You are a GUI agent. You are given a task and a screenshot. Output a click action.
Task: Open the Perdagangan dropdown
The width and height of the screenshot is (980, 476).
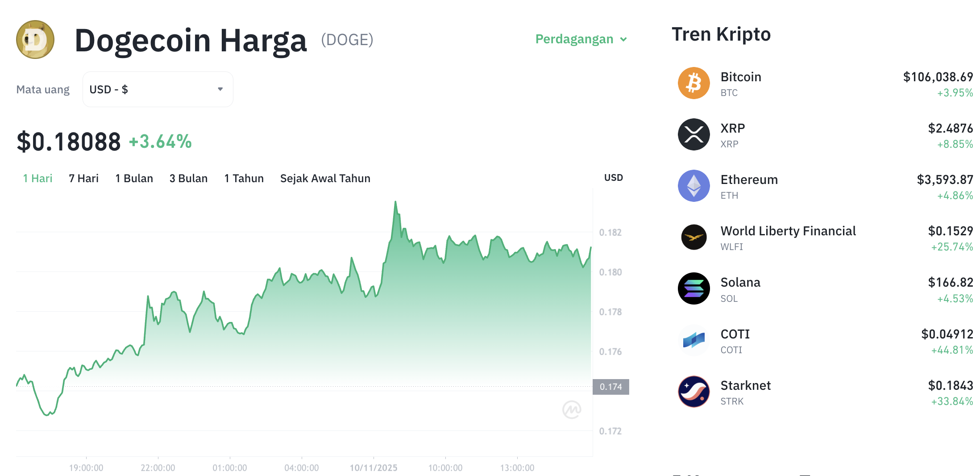click(580, 39)
